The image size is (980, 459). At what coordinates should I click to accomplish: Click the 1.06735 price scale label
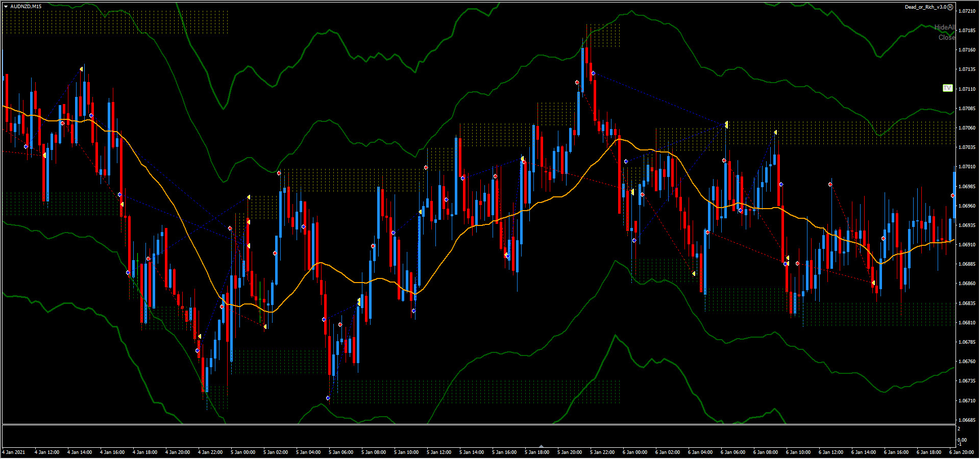click(967, 381)
